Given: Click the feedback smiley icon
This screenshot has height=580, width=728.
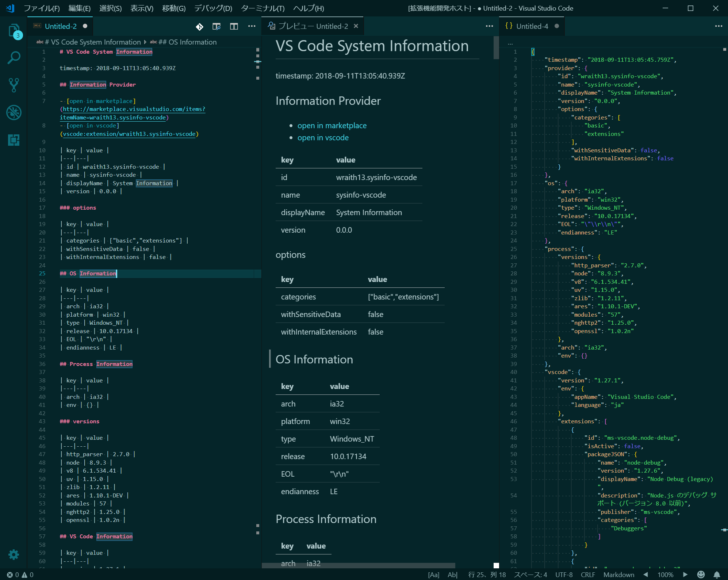Looking at the screenshot, I should pyautogui.click(x=701, y=575).
